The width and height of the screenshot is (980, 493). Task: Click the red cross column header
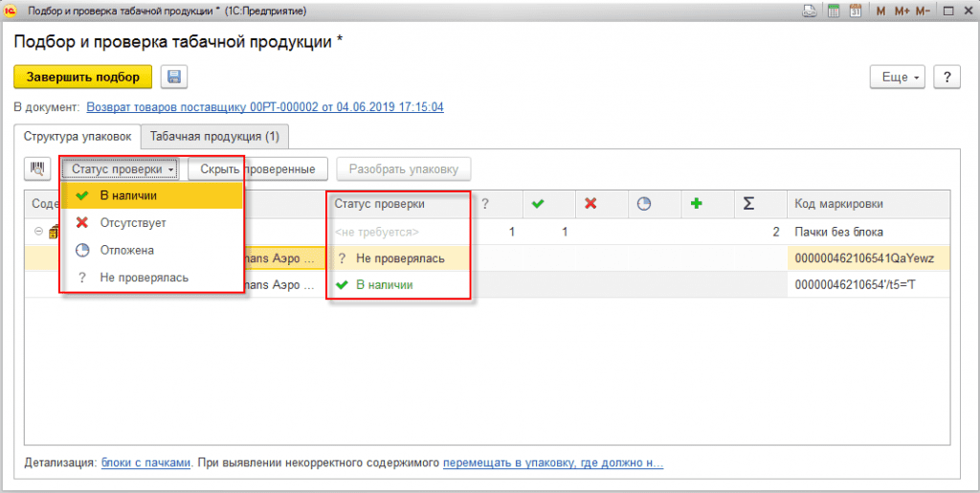(x=590, y=204)
